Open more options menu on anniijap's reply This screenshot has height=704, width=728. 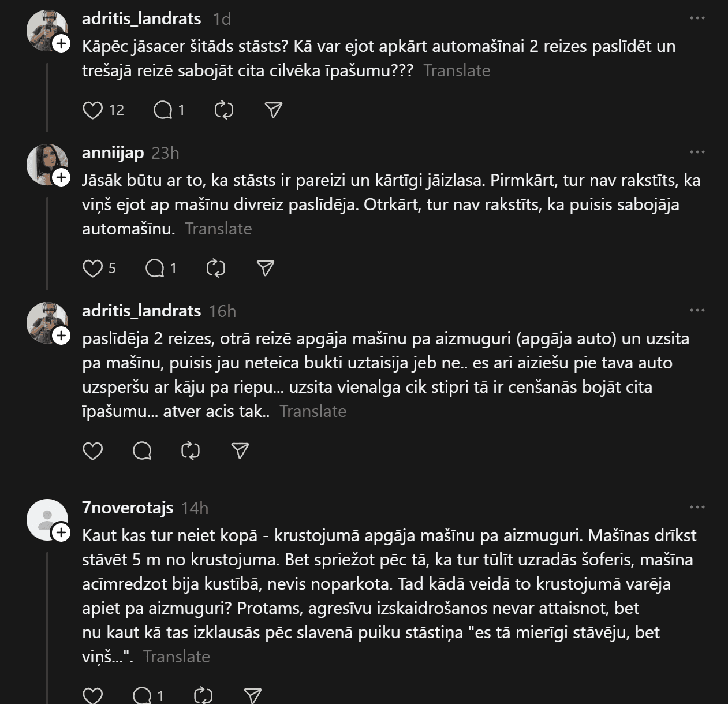click(697, 152)
